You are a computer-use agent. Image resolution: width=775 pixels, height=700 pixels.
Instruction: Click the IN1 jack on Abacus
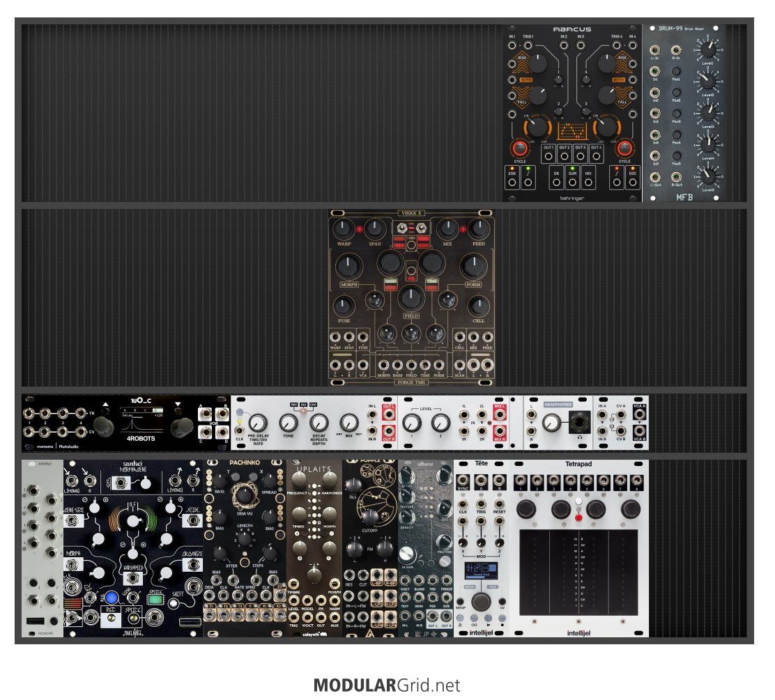coord(512,45)
